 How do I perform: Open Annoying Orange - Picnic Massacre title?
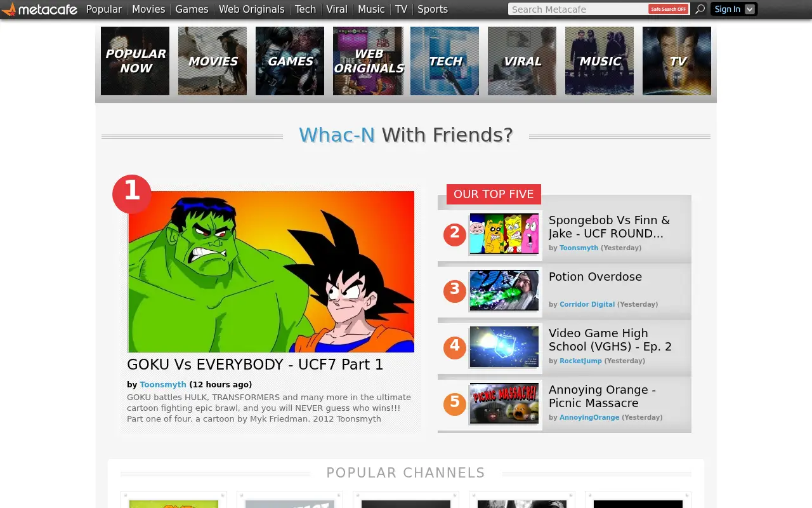point(602,396)
